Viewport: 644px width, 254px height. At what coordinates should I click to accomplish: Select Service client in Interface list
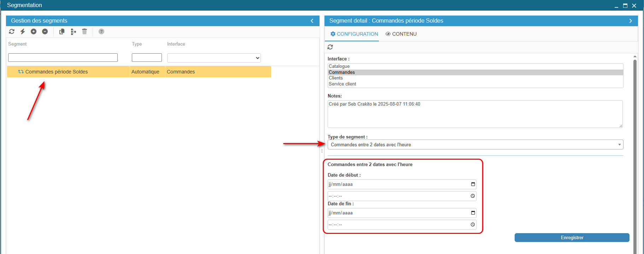[343, 84]
